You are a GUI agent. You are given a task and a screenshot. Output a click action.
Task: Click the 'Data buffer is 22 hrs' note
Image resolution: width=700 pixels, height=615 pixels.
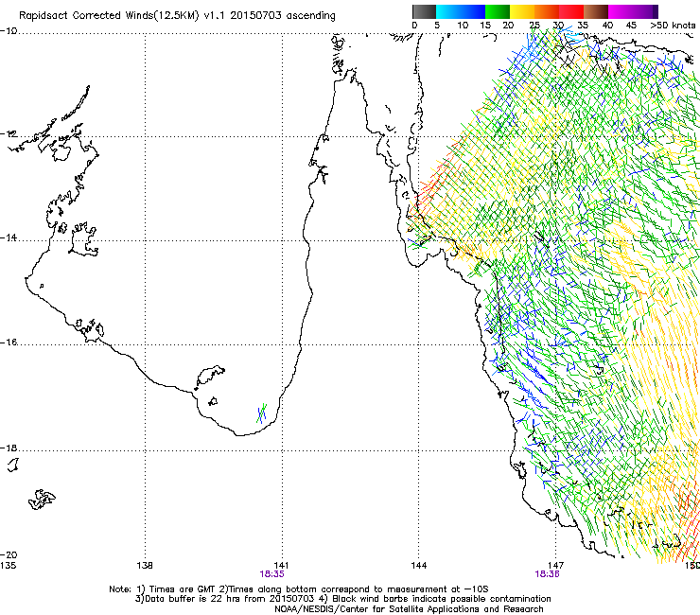(342, 599)
